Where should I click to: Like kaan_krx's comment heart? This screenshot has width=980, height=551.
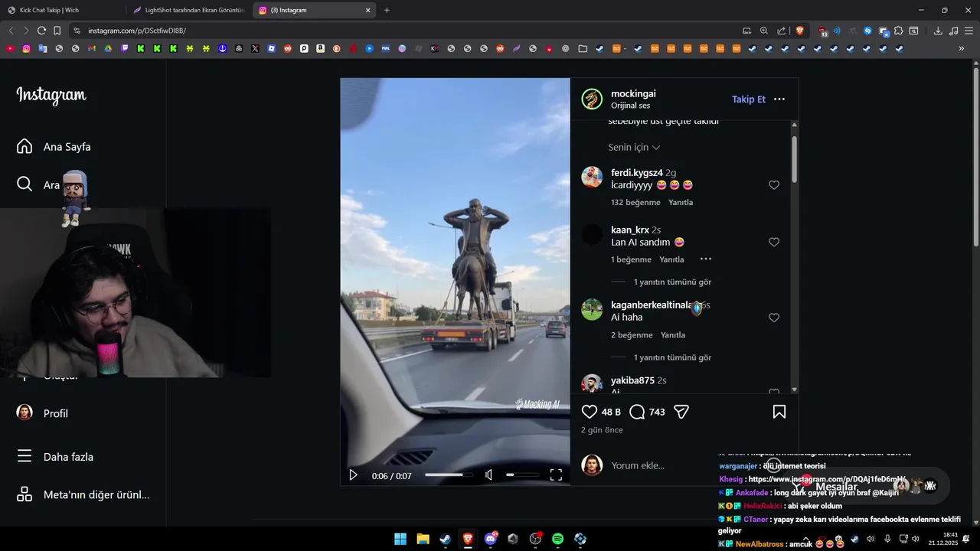pyautogui.click(x=774, y=243)
